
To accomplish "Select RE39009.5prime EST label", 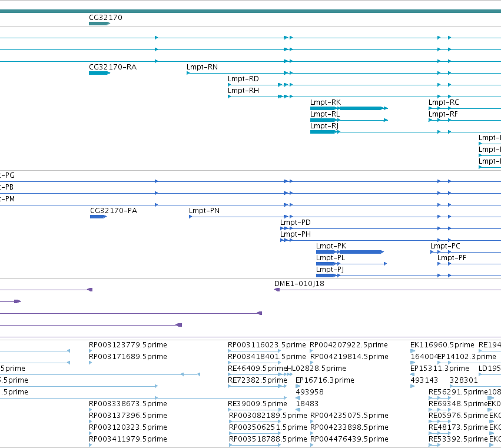I will pyautogui.click(x=257, y=404).
